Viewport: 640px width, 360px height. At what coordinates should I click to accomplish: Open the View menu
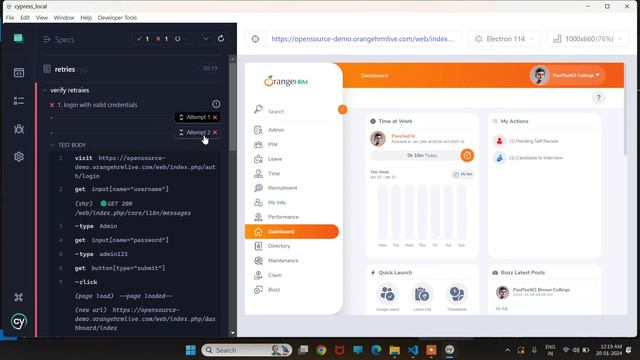42,18
